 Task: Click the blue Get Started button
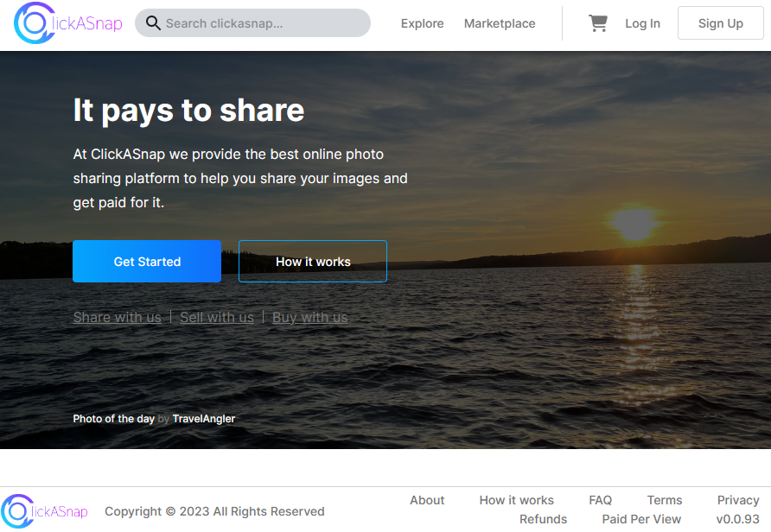click(147, 262)
